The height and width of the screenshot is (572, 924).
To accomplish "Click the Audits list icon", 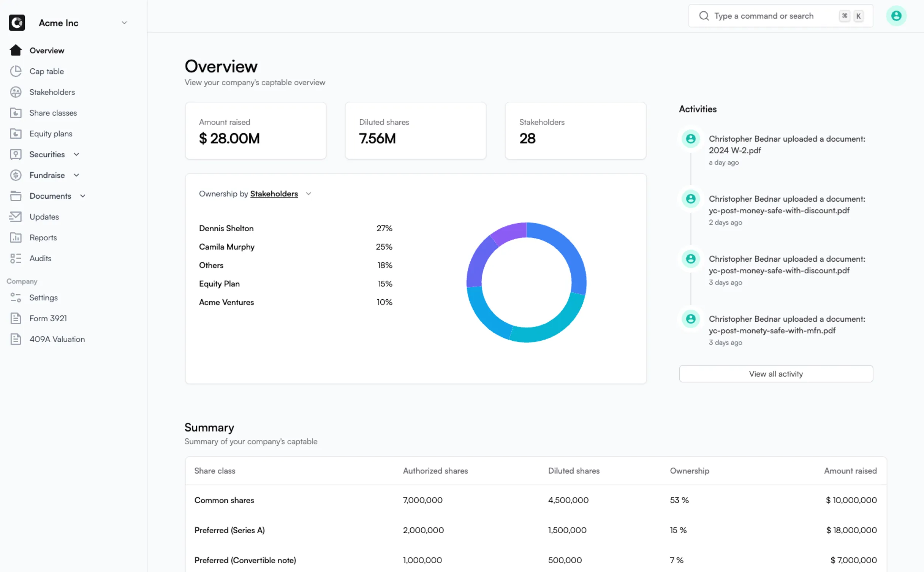I will coord(16,258).
